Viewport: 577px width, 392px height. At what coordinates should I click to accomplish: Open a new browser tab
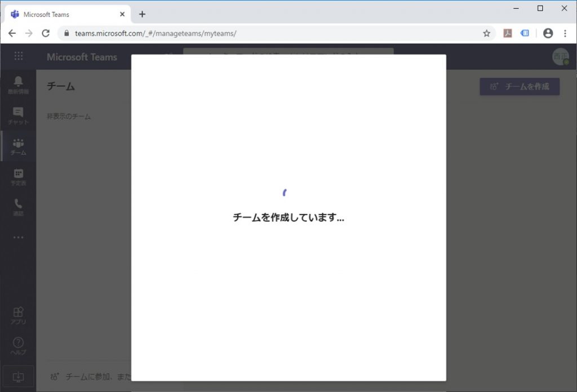tap(142, 14)
